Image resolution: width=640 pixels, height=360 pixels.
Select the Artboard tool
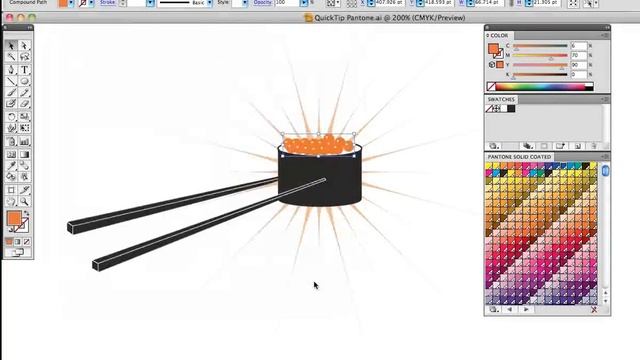pyautogui.click(x=11, y=190)
